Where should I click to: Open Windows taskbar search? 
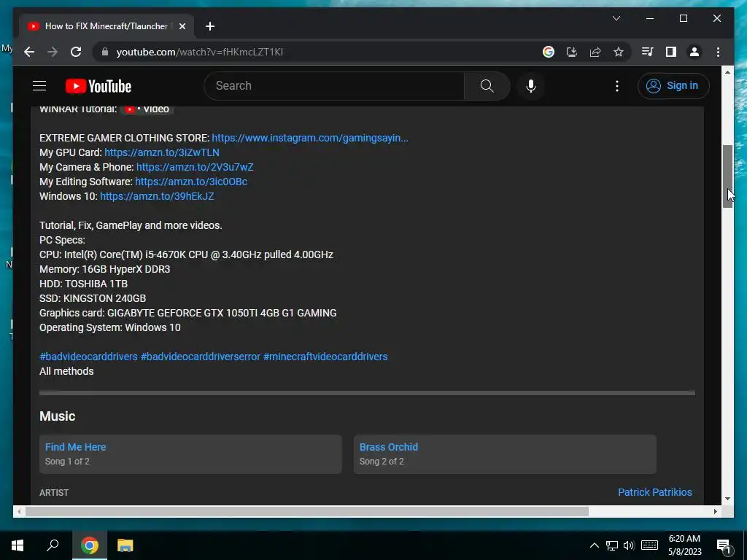53,545
